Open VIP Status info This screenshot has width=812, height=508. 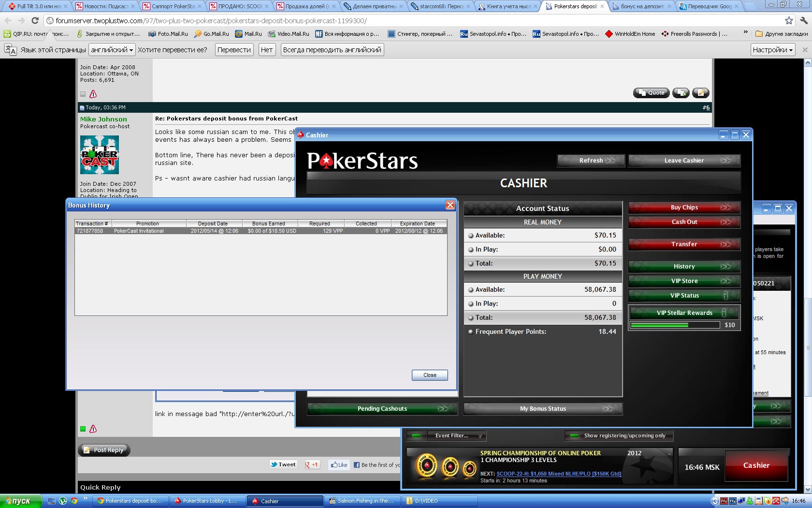pyautogui.click(x=684, y=296)
